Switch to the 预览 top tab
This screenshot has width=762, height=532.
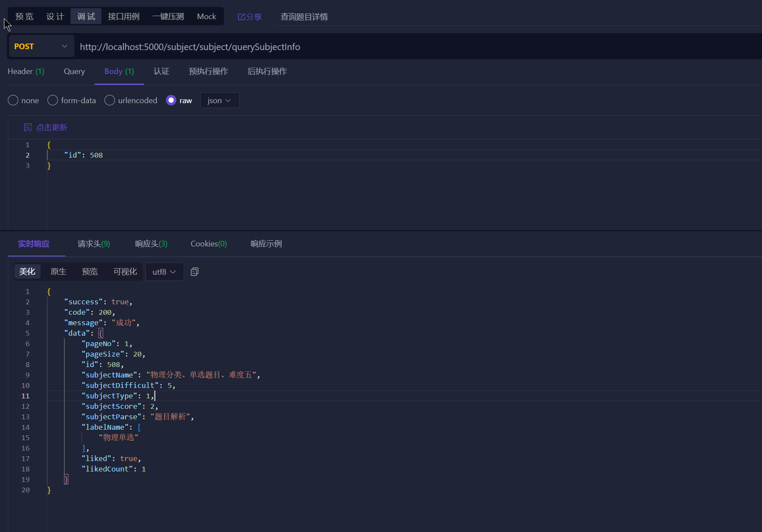pos(24,17)
